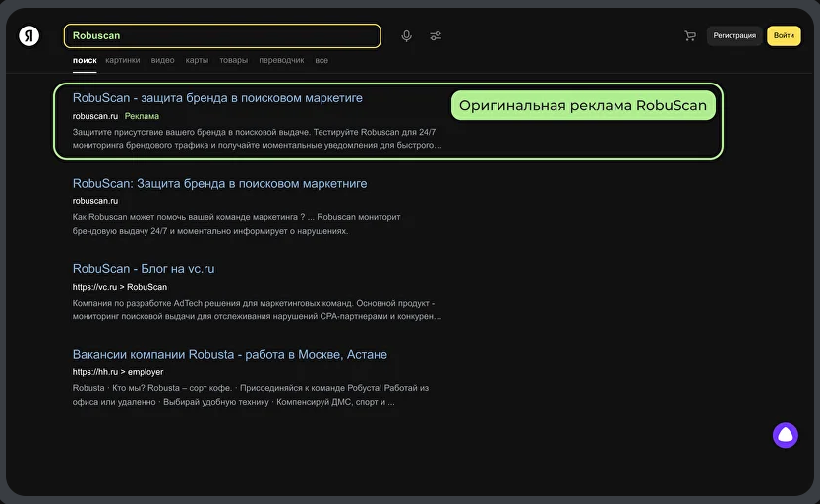Open the карты tab
The height and width of the screenshot is (504, 820).
point(197,61)
